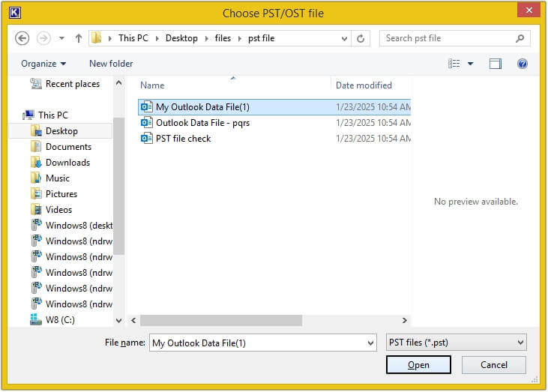Click Outlook icon of PST file check

point(146,139)
